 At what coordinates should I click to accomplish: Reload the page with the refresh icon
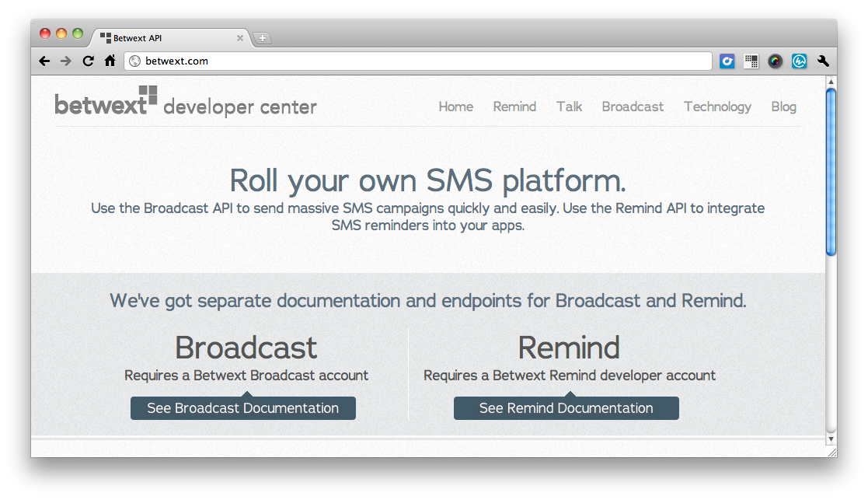coord(88,61)
